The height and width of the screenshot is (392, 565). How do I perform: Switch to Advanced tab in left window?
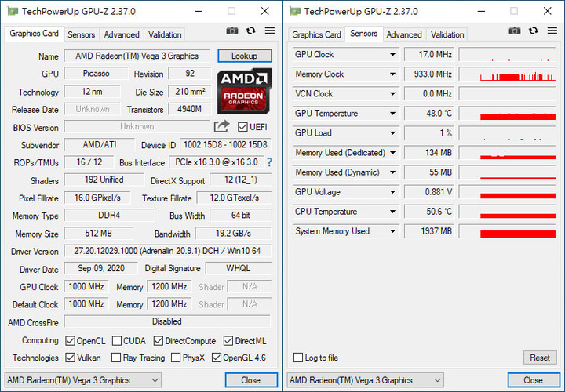pyautogui.click(x=122, y=35)
